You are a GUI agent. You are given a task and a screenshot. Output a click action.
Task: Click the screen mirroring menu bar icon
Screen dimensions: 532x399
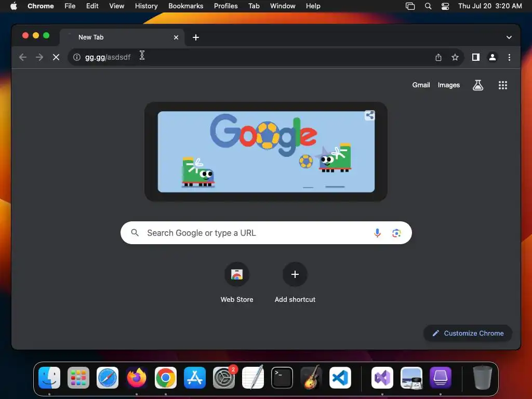410,6
